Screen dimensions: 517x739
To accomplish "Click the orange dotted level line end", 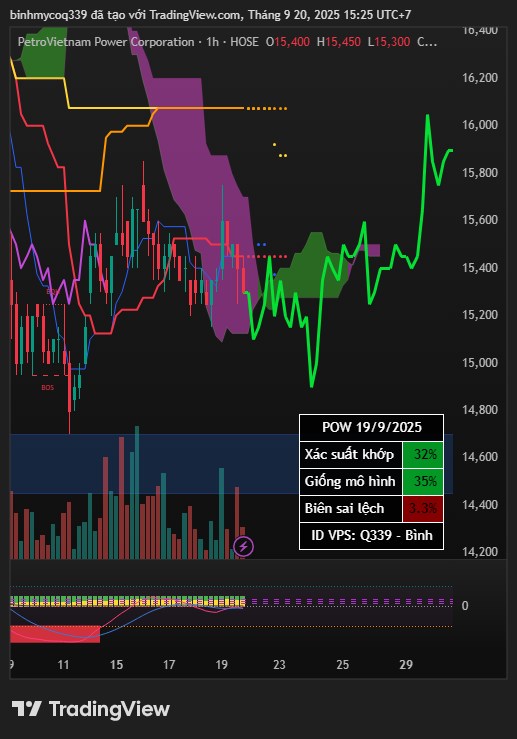I will [267, 109].
